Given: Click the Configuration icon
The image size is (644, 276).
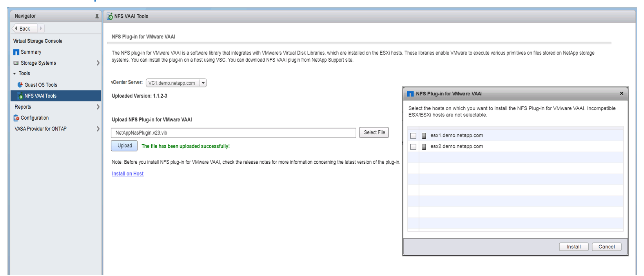Looking at the screenshot, I should click(16, 118).
